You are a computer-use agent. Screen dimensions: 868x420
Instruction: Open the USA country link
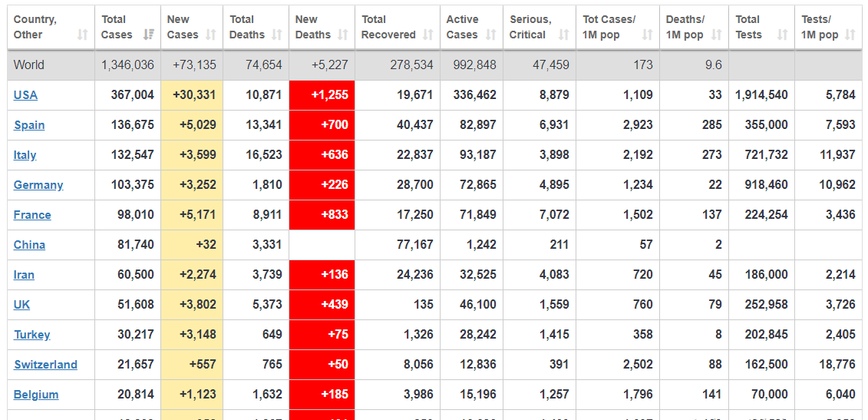[x=25, y=94]
